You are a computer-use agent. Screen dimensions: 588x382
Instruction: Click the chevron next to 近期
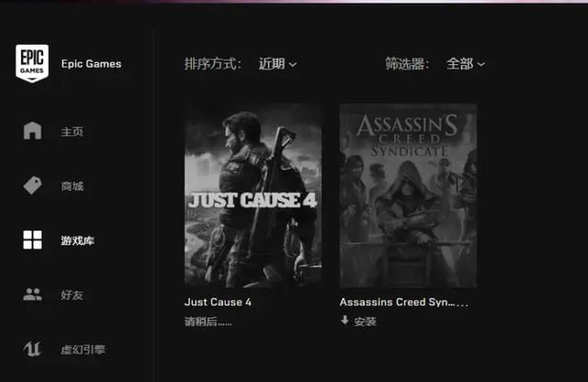(x=293, y=65)
